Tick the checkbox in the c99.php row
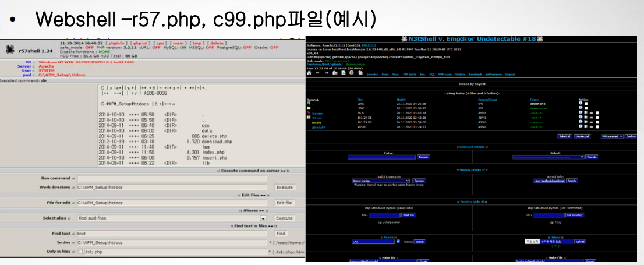 (597, 122)
